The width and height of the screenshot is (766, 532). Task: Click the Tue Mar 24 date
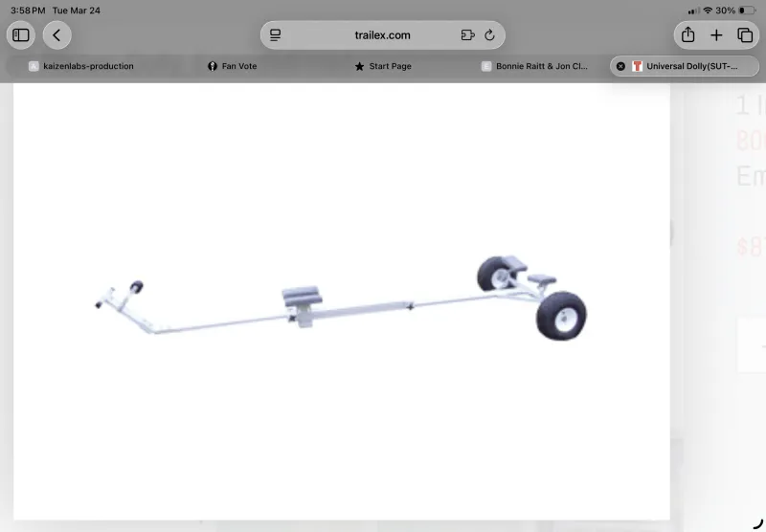click(77, 11)
